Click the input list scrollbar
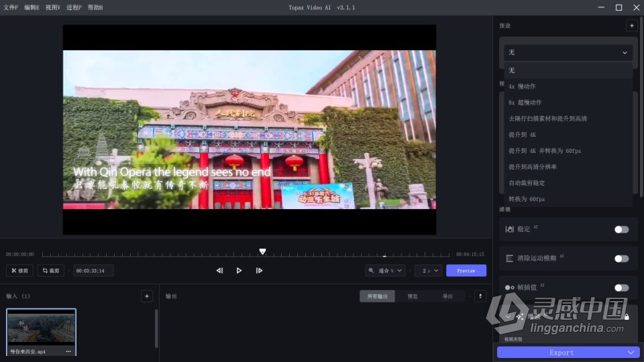The width and height of the screenshot is (644, 362). click(x=156, y=328)
